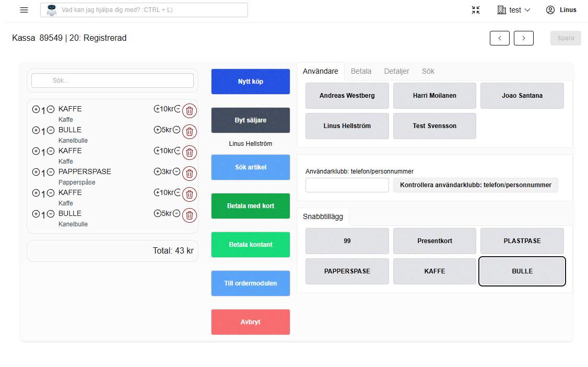This screenshot has width=588, height=367.
Task: Go to Till ordermodulen
Action: click(x=251, y=283)
